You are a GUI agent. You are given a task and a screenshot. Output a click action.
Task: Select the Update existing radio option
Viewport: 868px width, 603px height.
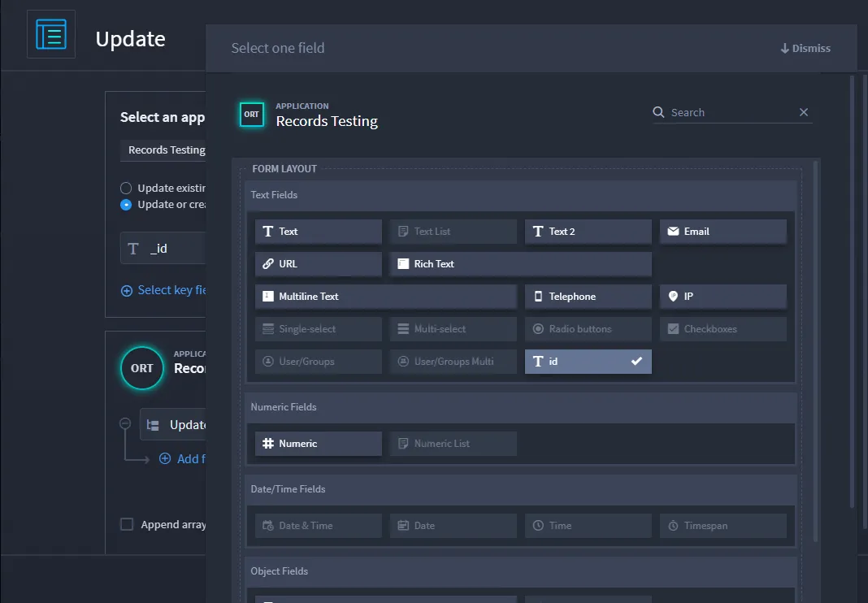[126, 189]
